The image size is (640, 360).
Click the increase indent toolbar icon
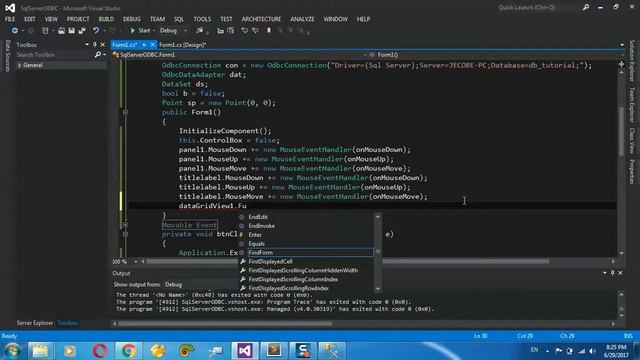coord(231,31)
